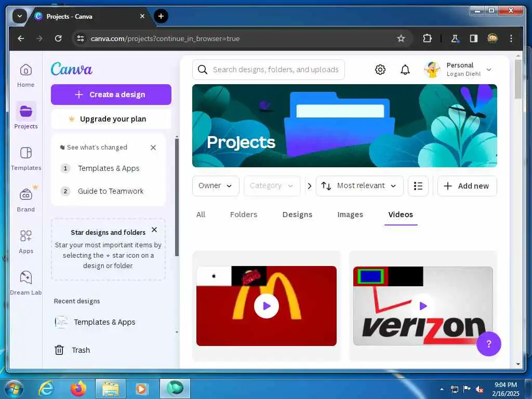Open Chrome Labs flask icon
Image resolution: width=532 pixels, height=399 pixels.
(455, 38)
